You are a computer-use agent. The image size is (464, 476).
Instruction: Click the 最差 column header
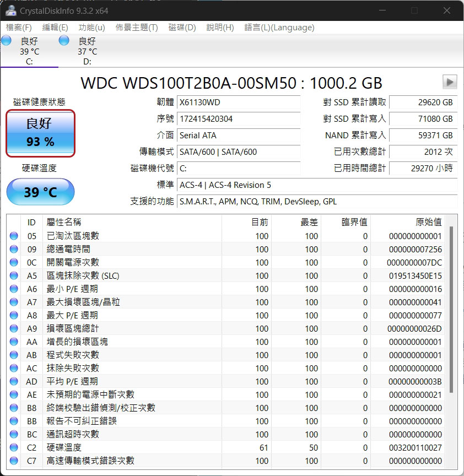point(296,222)
